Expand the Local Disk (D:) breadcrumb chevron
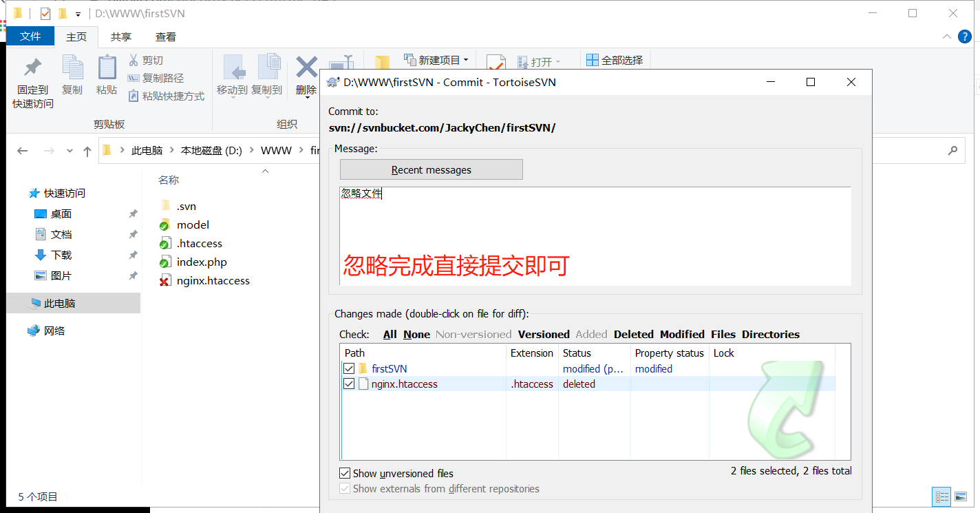 click(x=251, y=151)
